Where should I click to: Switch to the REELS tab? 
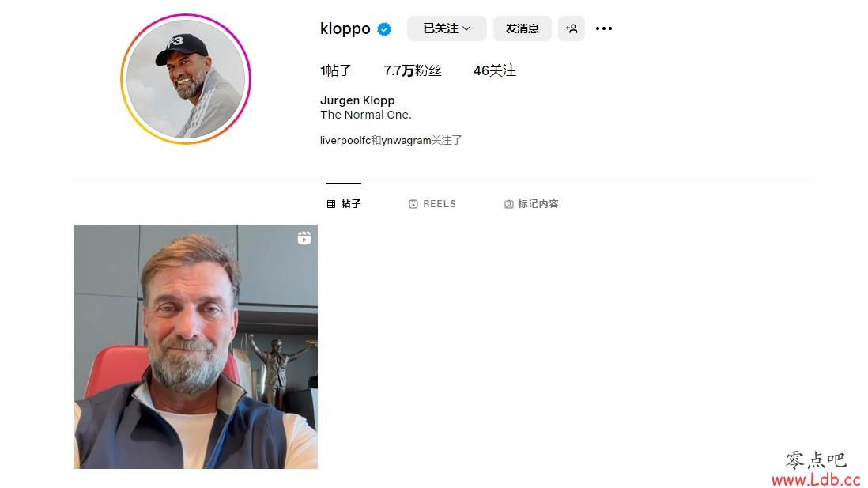[432, 204]
